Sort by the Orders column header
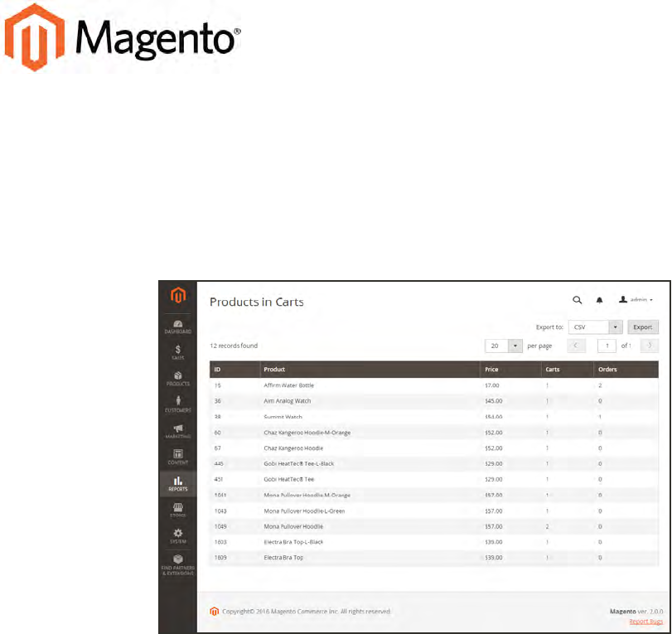Screen dimensions: 672x634 626,370
